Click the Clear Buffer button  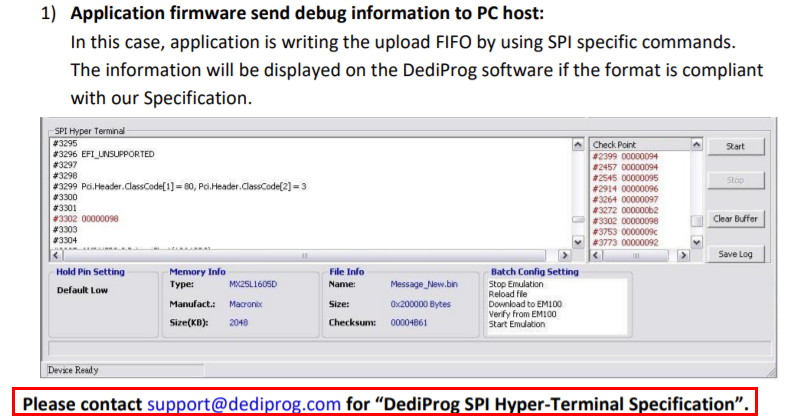coord(735,218)
